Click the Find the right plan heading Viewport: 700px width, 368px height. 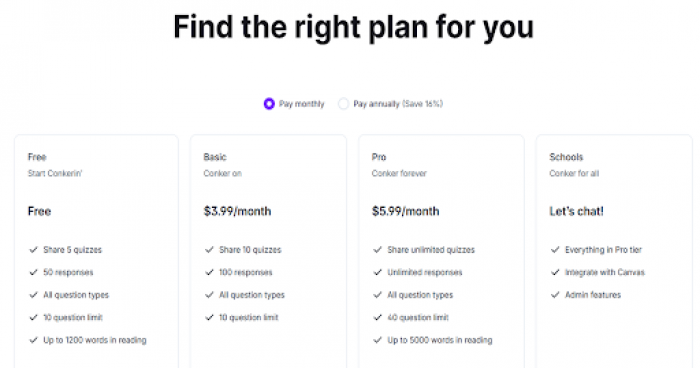click(x=353, y=27)
